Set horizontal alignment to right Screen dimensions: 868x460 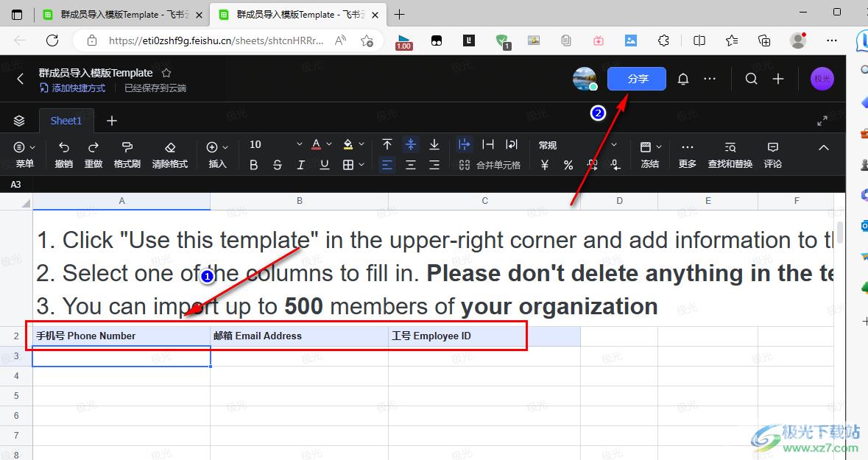click(x=434, y=164)
